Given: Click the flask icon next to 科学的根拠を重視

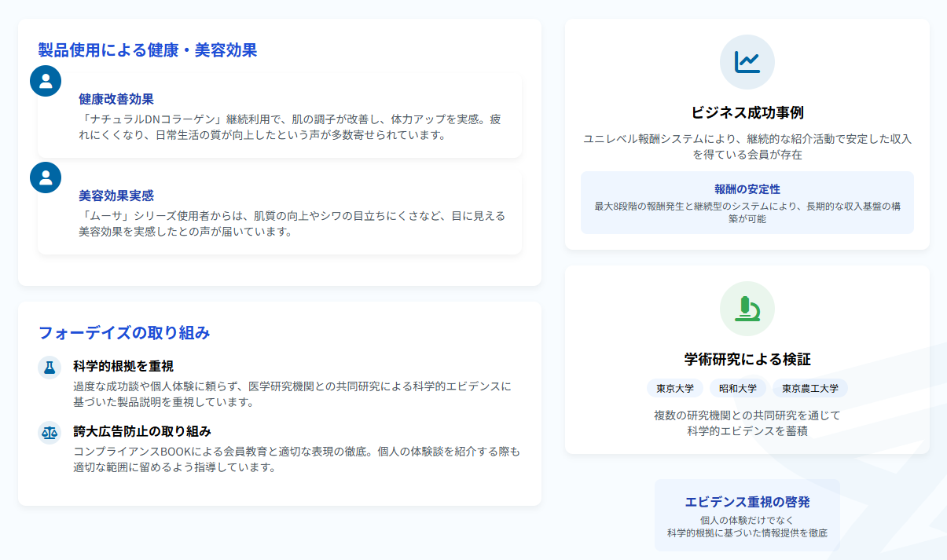Looking at the screenshot, I should click(50, 367).
